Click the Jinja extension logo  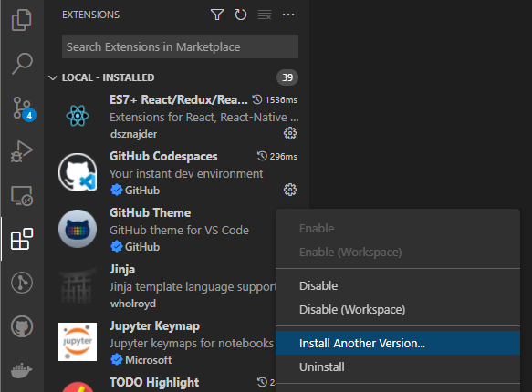click(78, 285)
